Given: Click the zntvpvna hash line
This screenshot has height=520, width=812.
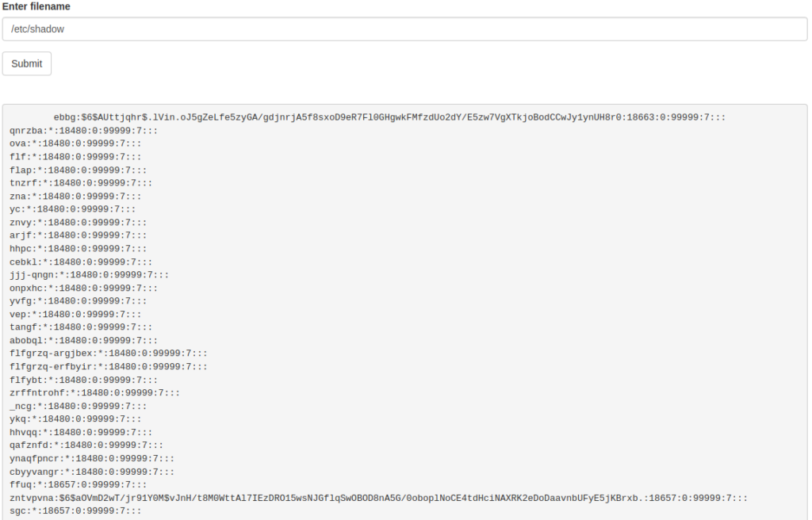Looking at the screenshot, I should [378, 499].
